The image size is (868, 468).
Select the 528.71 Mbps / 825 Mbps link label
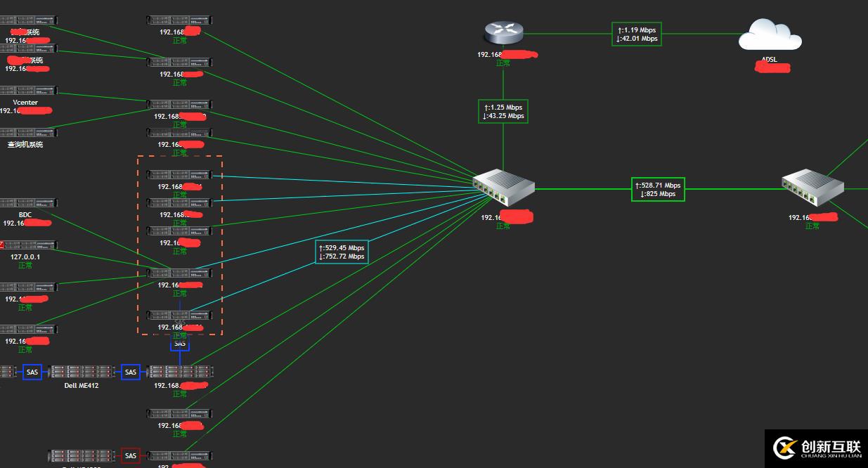tap(657, 189)
